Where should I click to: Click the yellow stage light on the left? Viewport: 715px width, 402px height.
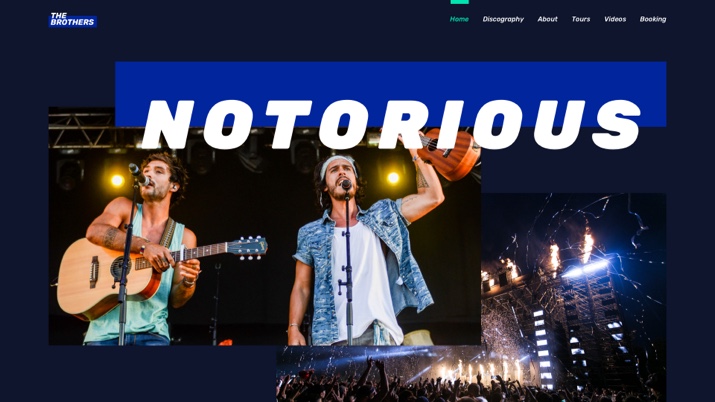click(117, 180)
